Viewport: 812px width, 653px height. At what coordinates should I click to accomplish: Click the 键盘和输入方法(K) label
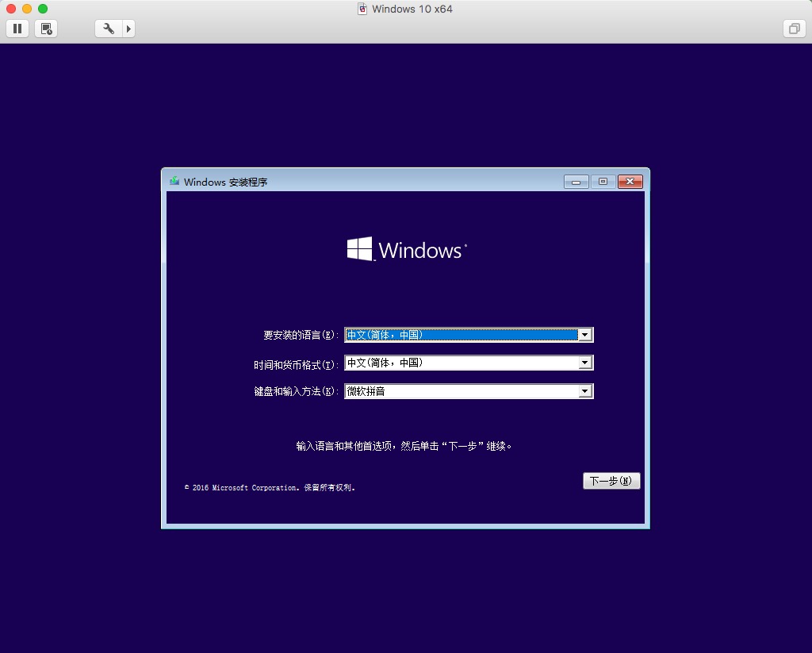point(296,391)
